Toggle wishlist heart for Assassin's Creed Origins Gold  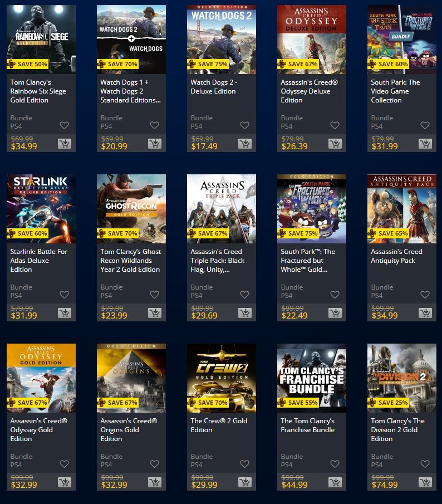[x=155, y=464]
